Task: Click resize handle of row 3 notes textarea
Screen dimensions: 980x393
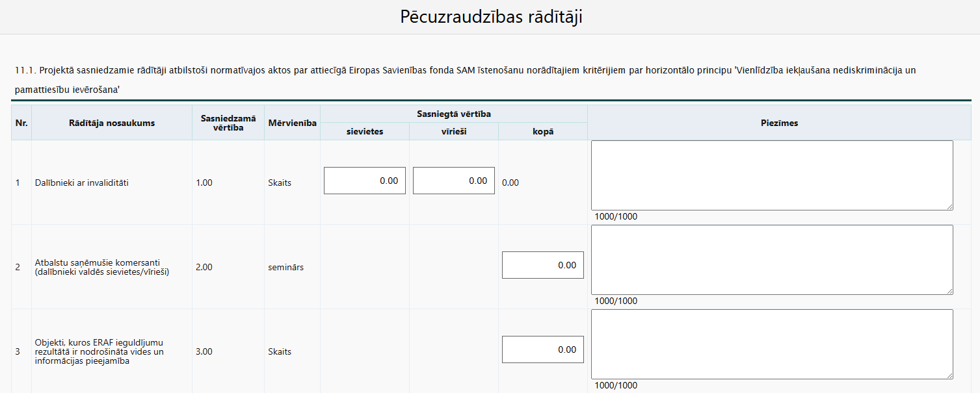Action: (x=949, y=375)
